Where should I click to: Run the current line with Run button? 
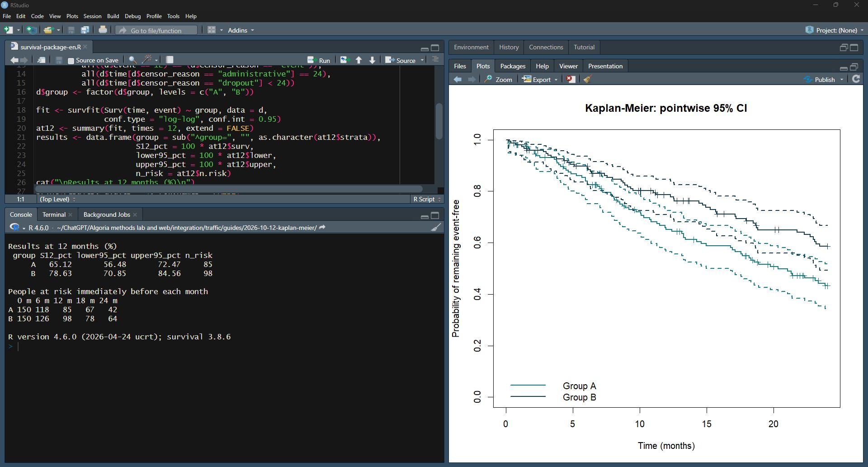(x=319, y=60)
